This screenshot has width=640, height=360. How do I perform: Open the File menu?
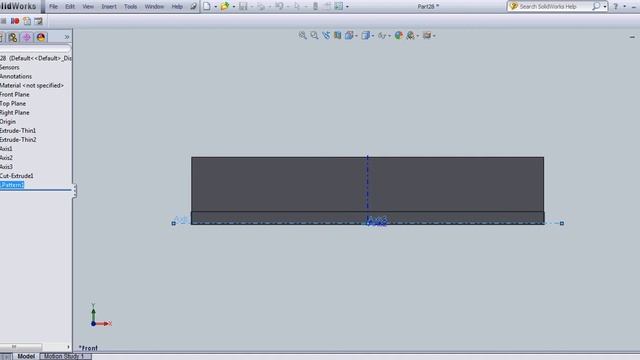(x=53, y=7)
